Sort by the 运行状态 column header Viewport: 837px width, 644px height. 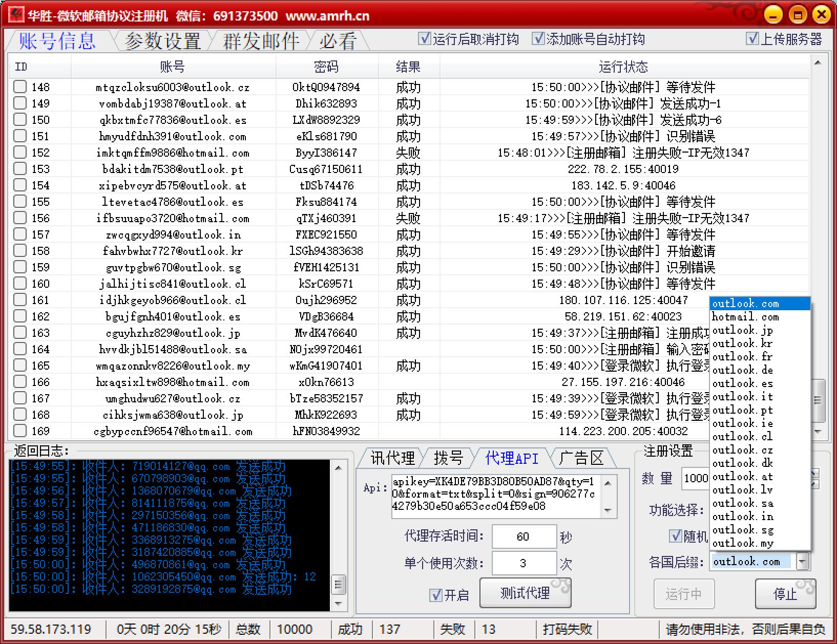coord(624,67)
